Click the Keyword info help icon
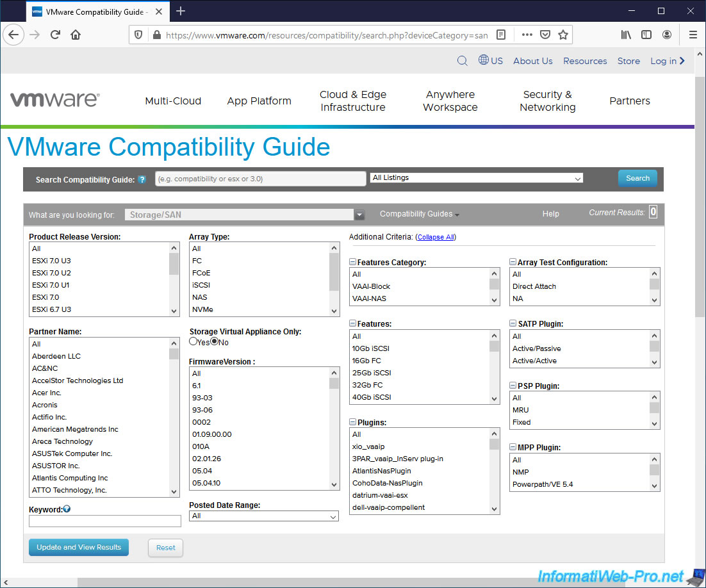The width and height of the screenshot is (706, 588). [x=67, y=509]
